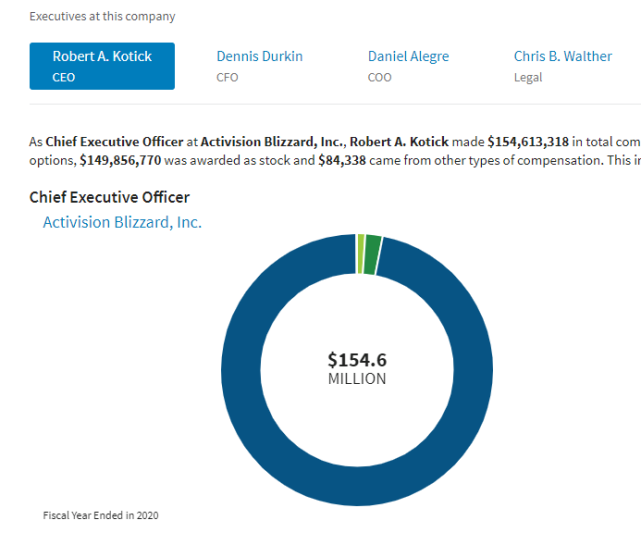Viewport: 641px width, 545px height.
Task: Click the MILLION text inside the donut
Action: 357,379
